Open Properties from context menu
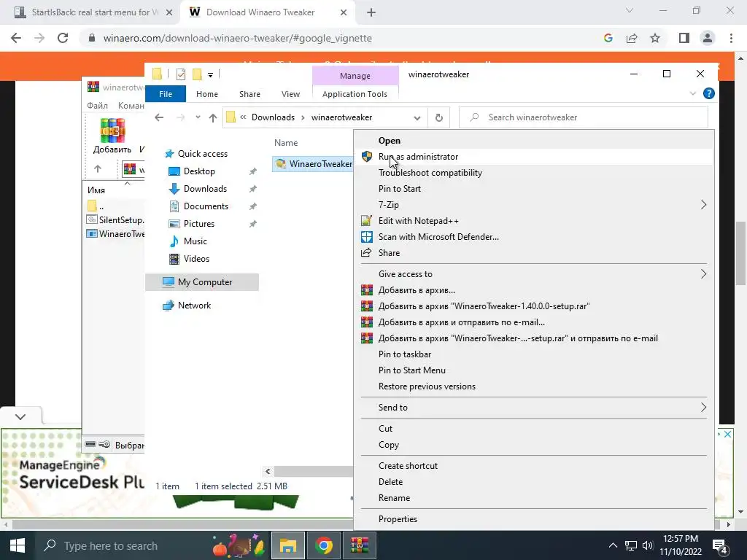 533,519
